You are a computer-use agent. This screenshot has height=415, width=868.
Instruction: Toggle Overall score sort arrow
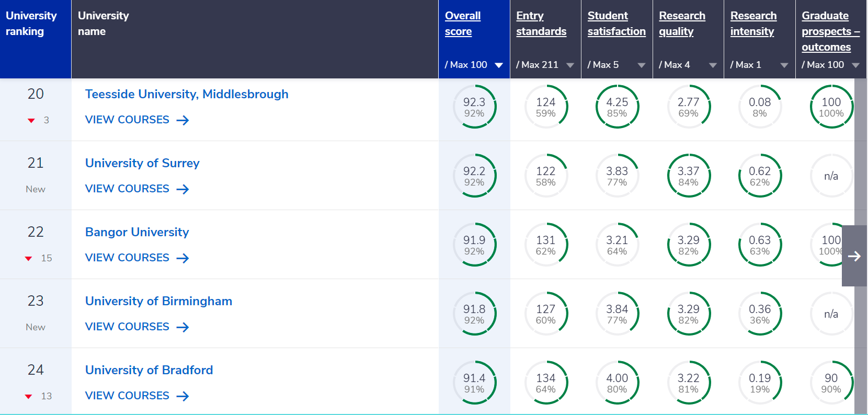[x=499, y=65]
